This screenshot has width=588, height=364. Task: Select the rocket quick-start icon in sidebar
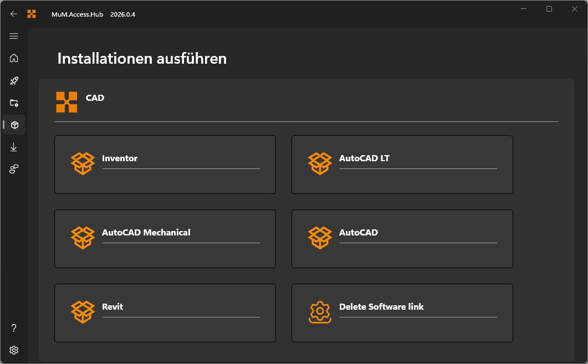click(x=14, y=80)
